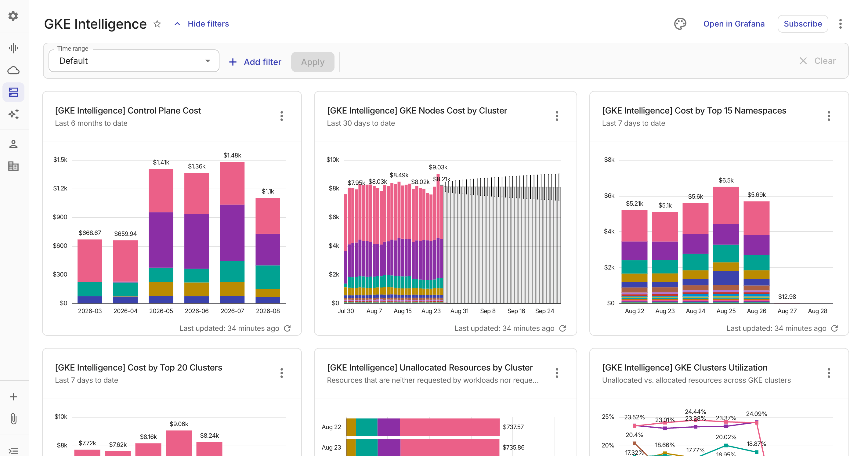Screen dimensions: 868x456
Task: Open Unallocated Resources by Cluster panel options
Action: point(557,373)
